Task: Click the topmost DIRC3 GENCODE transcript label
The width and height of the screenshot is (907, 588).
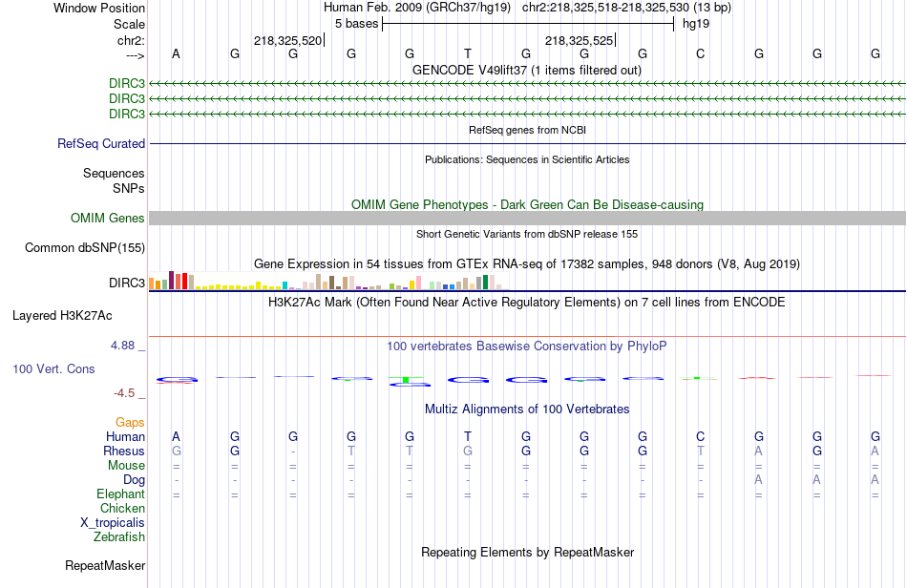Action: [127, 83]
